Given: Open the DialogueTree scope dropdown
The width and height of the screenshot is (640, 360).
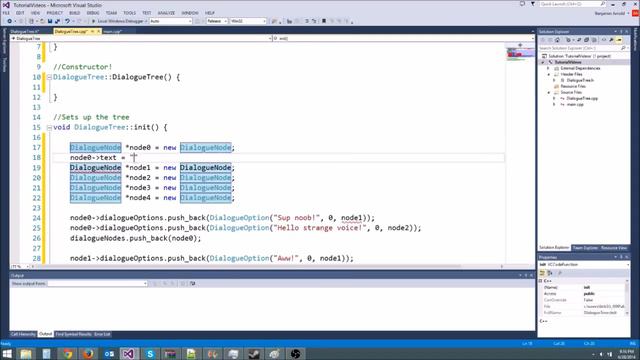Looking at the screenshot, I should 141,38.
